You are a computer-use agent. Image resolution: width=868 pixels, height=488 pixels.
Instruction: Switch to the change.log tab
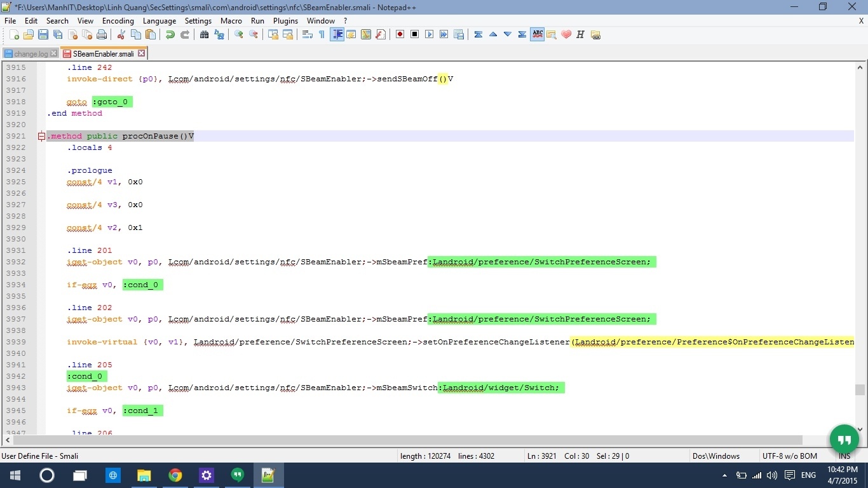(x=31, y=54)
